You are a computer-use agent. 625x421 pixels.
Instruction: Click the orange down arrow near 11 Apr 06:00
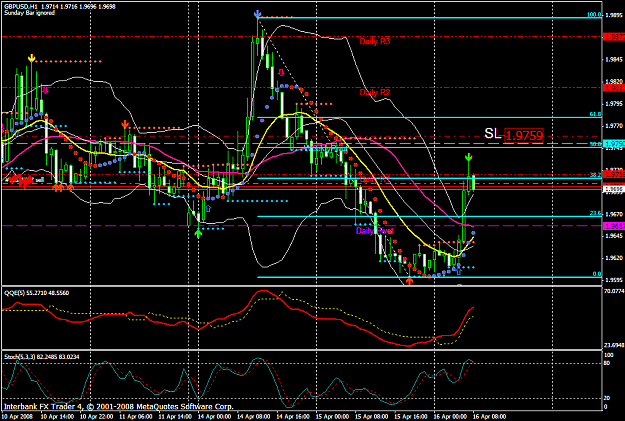click(x=125, y=124)
